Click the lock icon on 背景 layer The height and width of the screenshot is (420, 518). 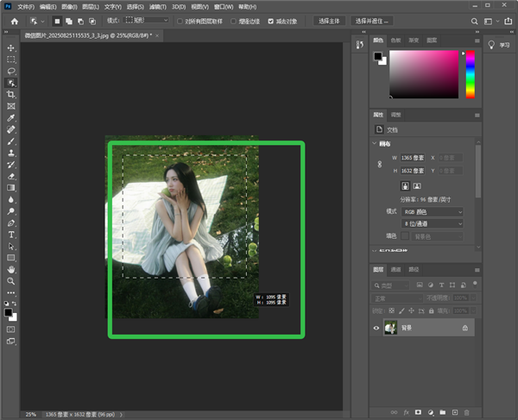pos(464,328)
